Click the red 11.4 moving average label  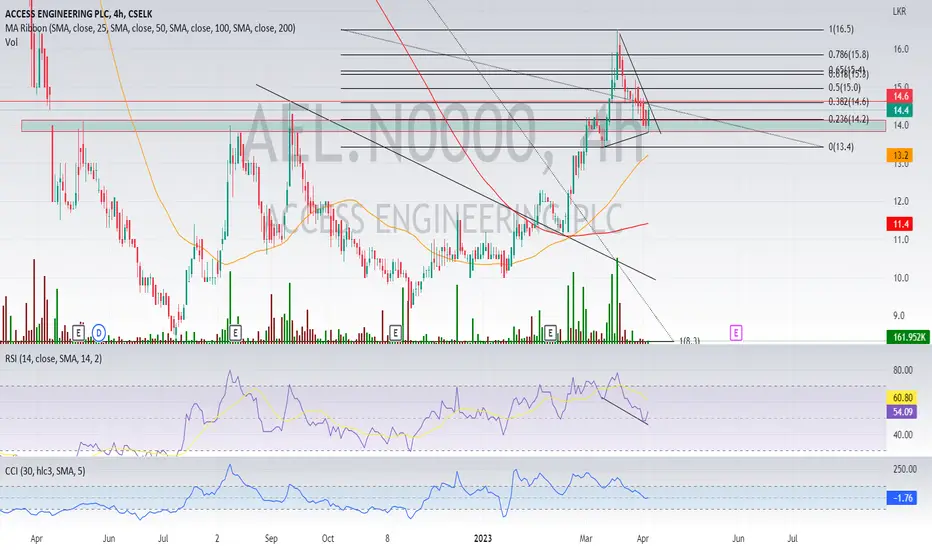(900, 224)
